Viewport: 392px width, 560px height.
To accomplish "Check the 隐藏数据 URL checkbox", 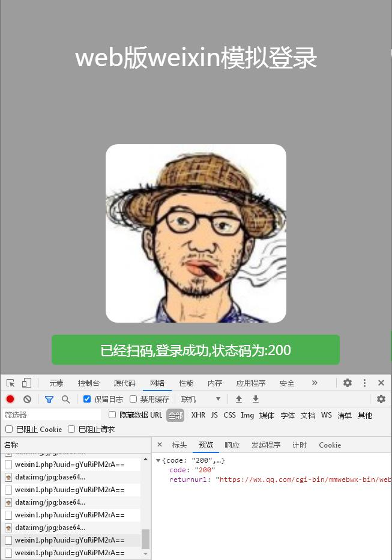I will pos(112,415).
